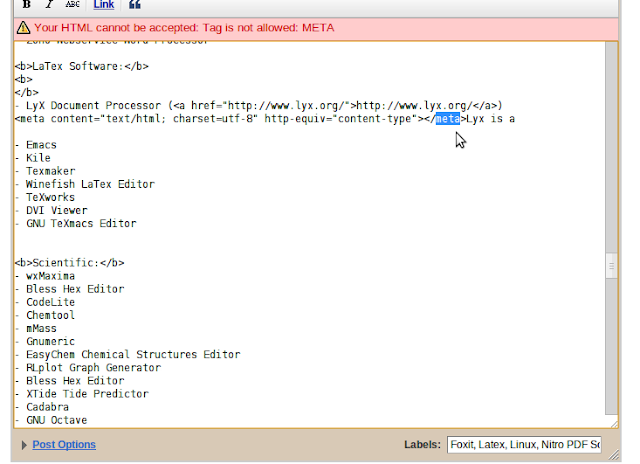Insert a Link from toolbar
Viewport: 640px width, 464px height.
coord(104,5)
